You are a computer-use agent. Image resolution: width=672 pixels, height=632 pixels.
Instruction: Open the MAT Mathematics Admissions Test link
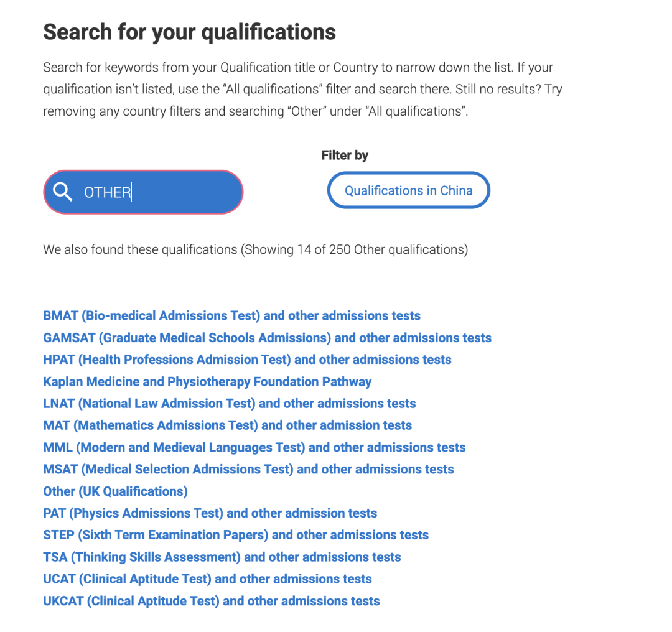coord(228,425)
